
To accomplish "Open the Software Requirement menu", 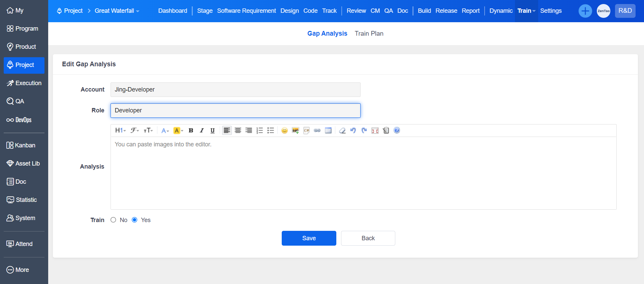I will [246, 11].
